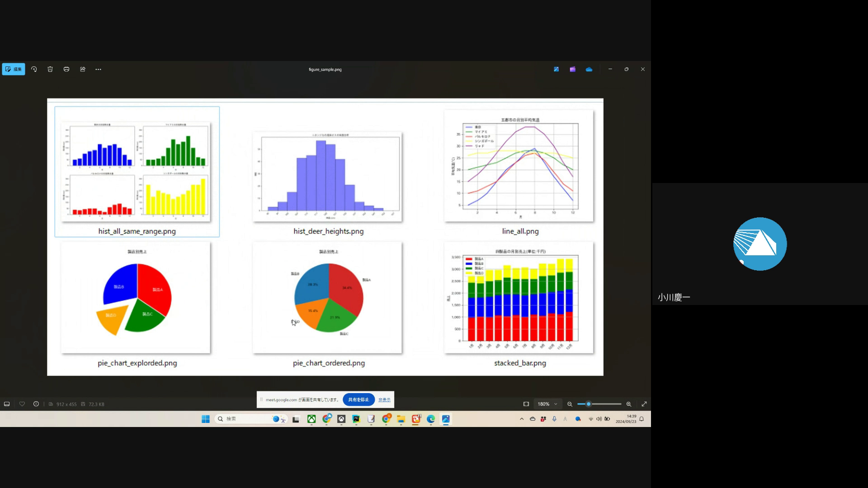Show file info with info icon
Screen dimensions: 868x488
36,404
